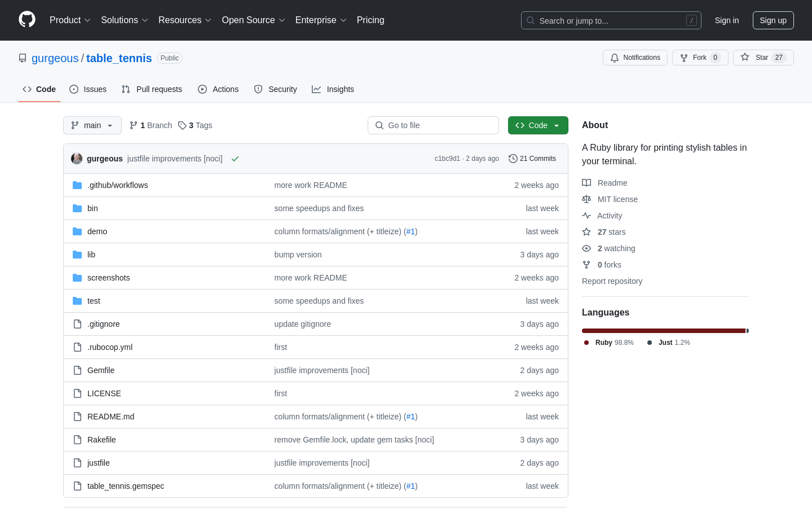Screen dimensions: 812x508
Task: Open the 27 stars link in About
Action: click(x=611, y=232)
